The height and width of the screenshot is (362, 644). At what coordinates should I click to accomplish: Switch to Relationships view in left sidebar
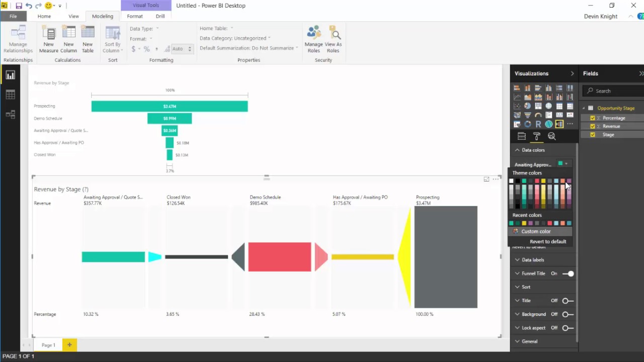10,115
